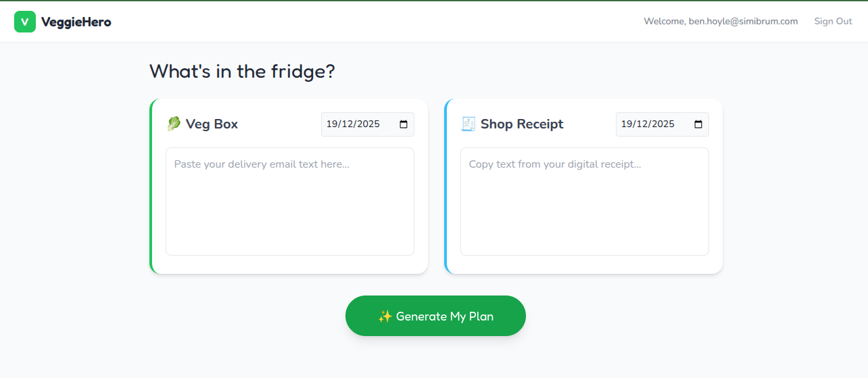
Task: Click the Veg Box card title
Action: (212, 124)
